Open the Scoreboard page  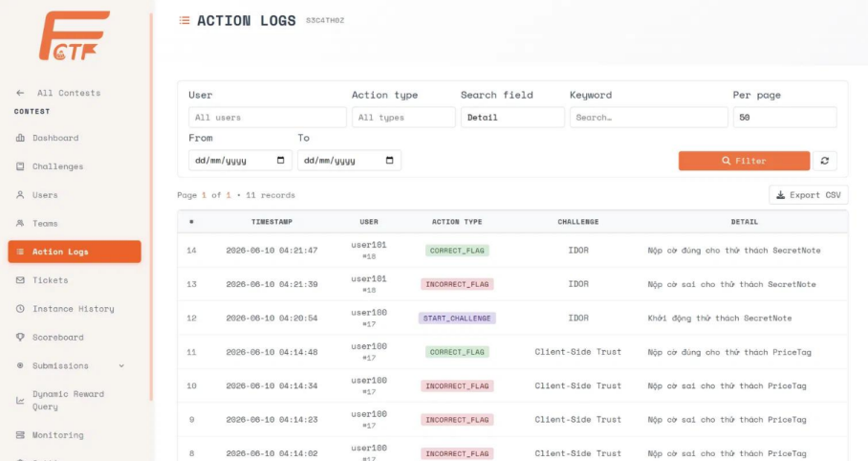coord(58,337)
